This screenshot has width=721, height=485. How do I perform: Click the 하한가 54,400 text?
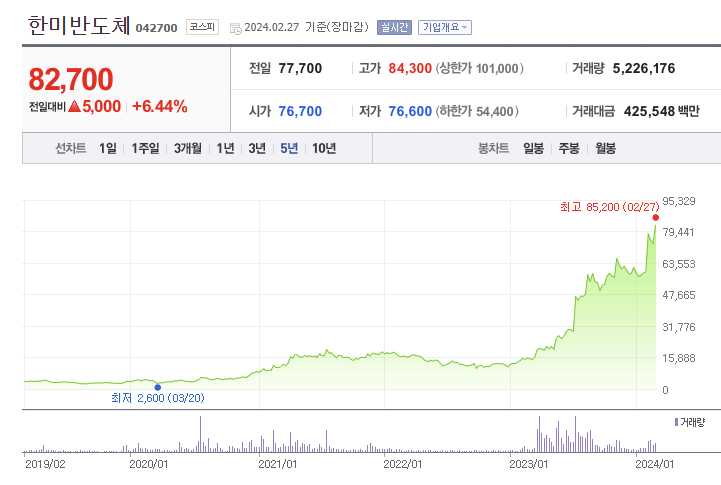pyautogui.click(x=477, y=111)
